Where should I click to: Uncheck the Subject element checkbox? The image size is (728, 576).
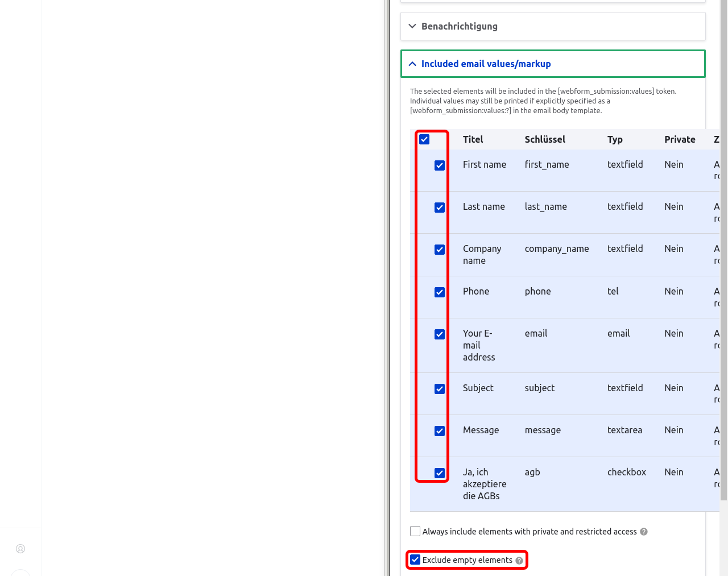440,389
